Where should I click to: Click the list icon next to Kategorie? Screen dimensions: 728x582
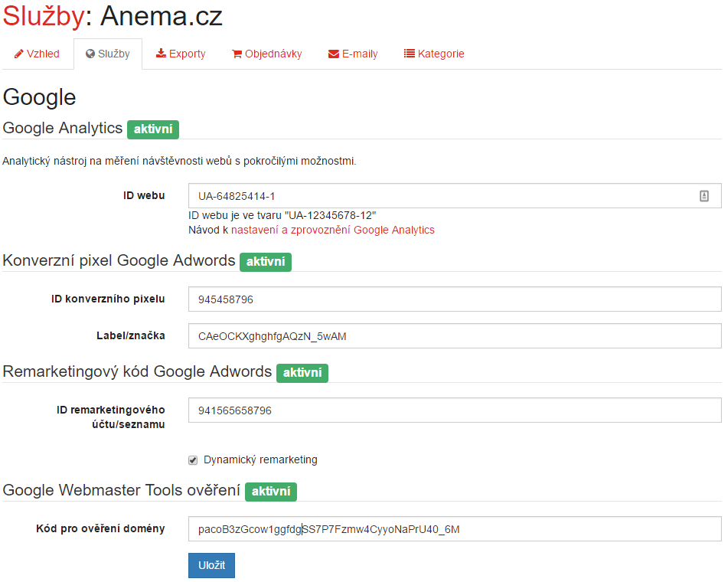pyautogui.click(x=409, y=54)
